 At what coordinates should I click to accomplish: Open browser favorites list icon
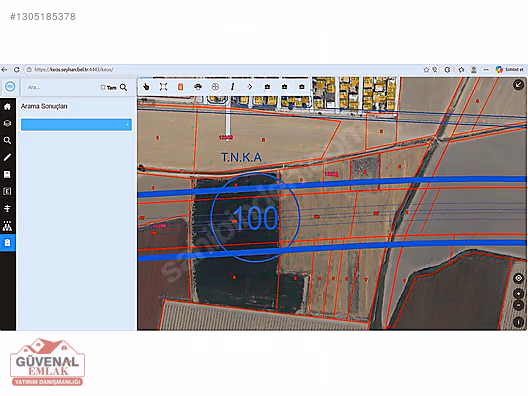click(461, 70)
